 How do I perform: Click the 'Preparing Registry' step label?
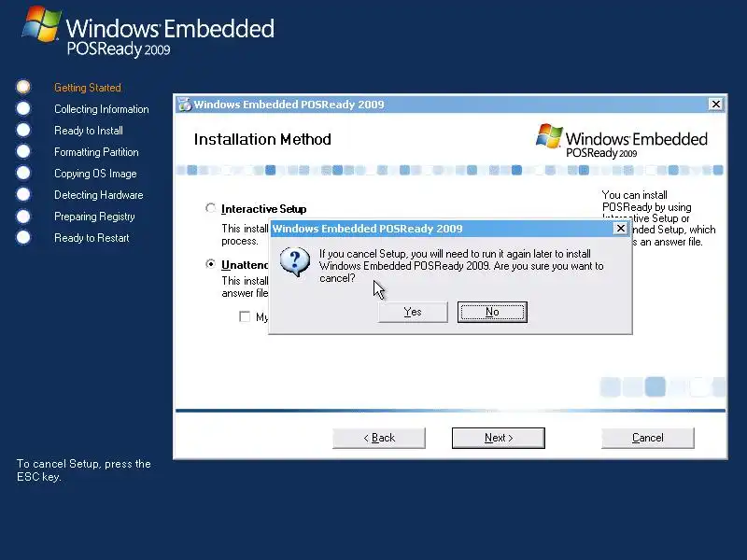[x=94, y=217]
